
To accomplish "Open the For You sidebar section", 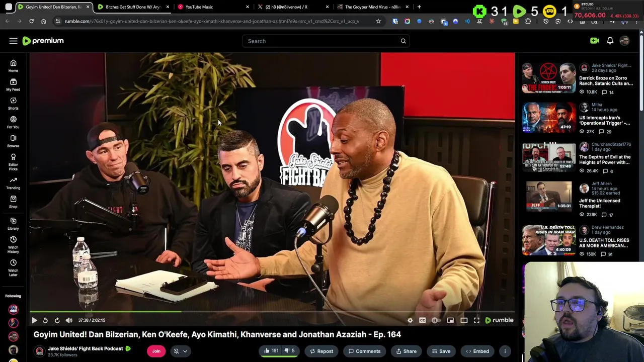I will coord(13,122).
